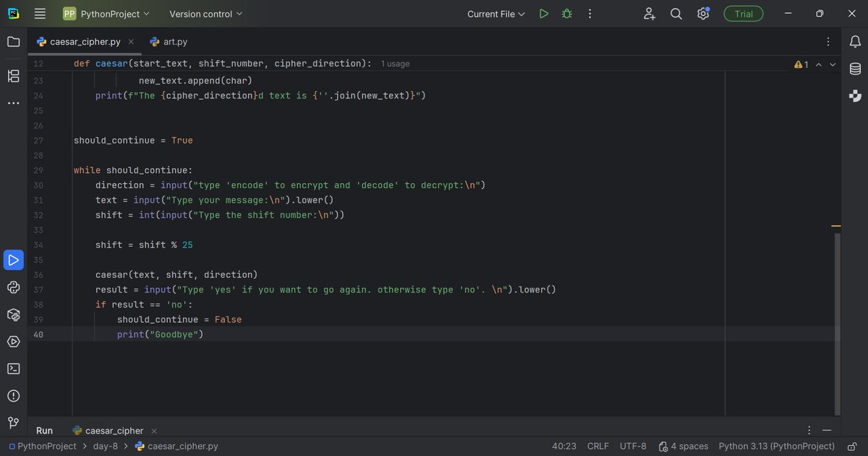Click the print("Goodbye") statement
The image size is (868, 456).
[x=160, y=334]
